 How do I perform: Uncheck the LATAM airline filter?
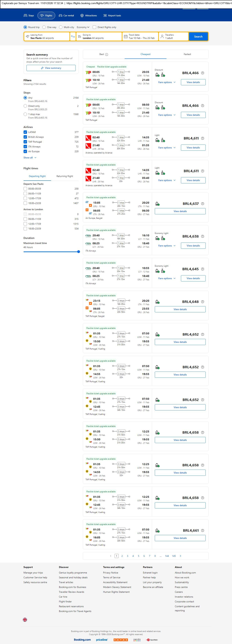[25, 132]
